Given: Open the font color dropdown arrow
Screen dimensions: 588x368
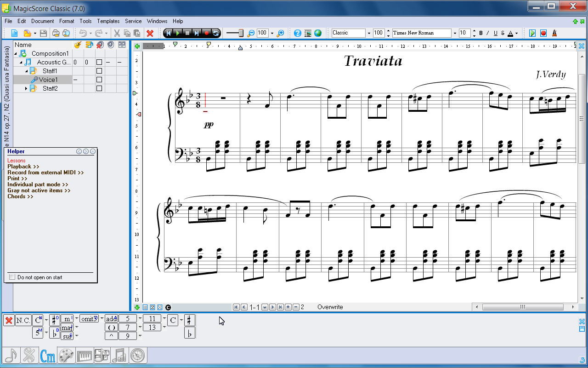Looking at the screenshot, I should pyautogui.click(x=516, y=33).
